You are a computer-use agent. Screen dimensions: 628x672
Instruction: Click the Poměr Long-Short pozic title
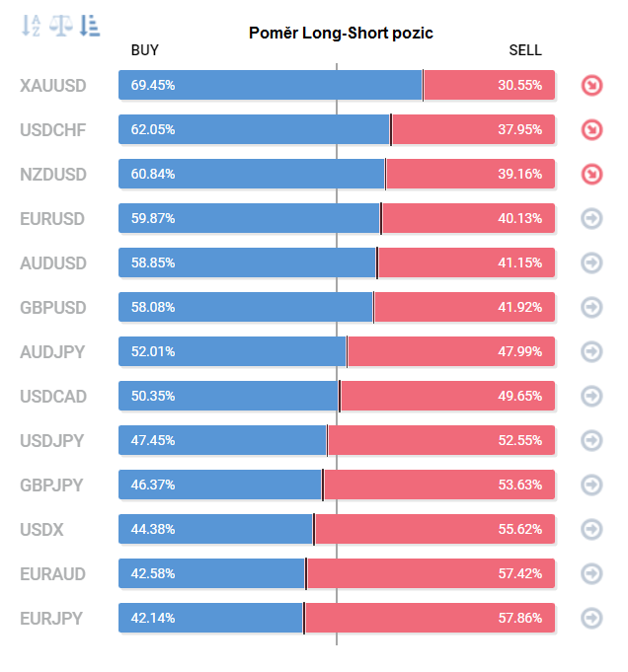pyautogui.click(x=341, y=33)
